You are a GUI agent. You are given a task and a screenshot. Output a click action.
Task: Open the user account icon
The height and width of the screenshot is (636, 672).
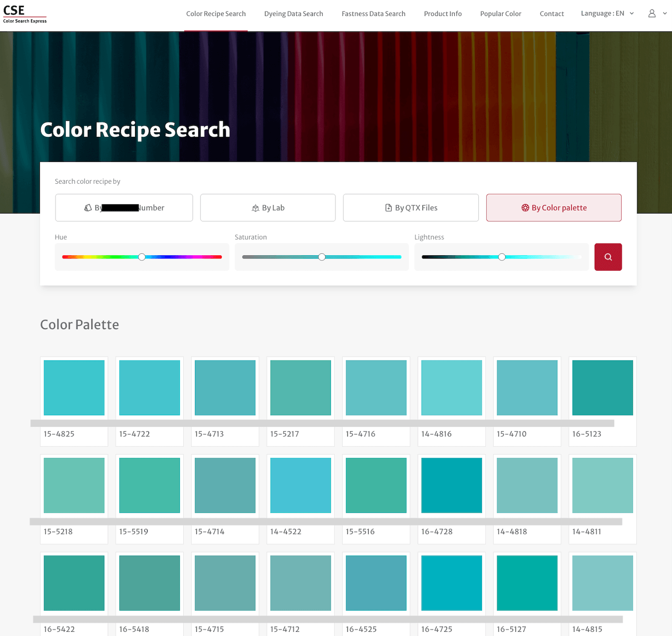tap(652, 13)
